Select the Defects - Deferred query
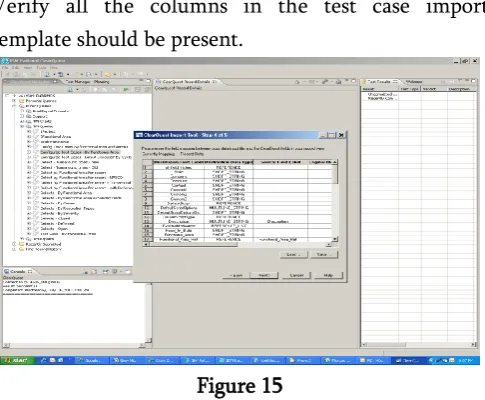The width and height of the screenshot is (485, 400). [57, 224]
